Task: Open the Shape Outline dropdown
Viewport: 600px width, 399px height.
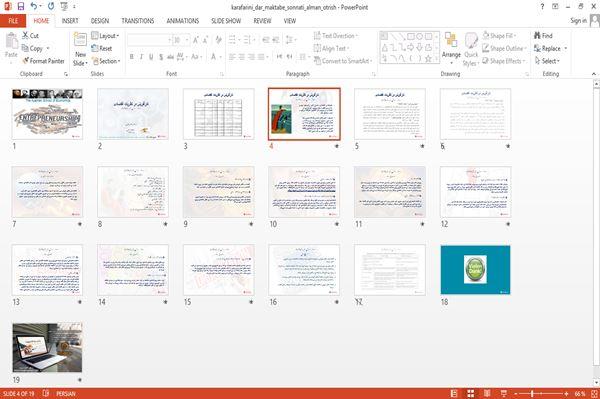Action: 504,48
